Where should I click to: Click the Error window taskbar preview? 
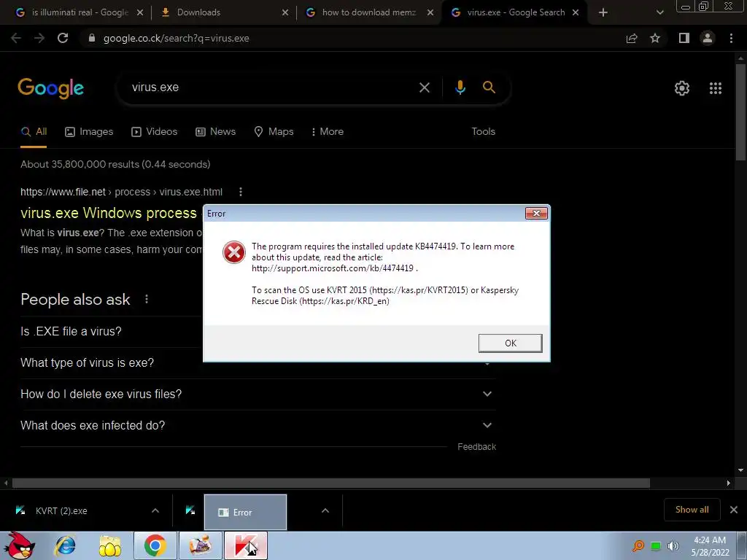tap(245, 512)
